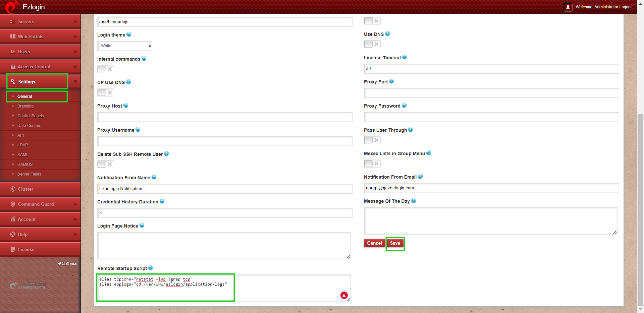The width and height of the screenshot is (644, 313).
Task: Open help tooltip for CP Use DNS
Action: 128,82
